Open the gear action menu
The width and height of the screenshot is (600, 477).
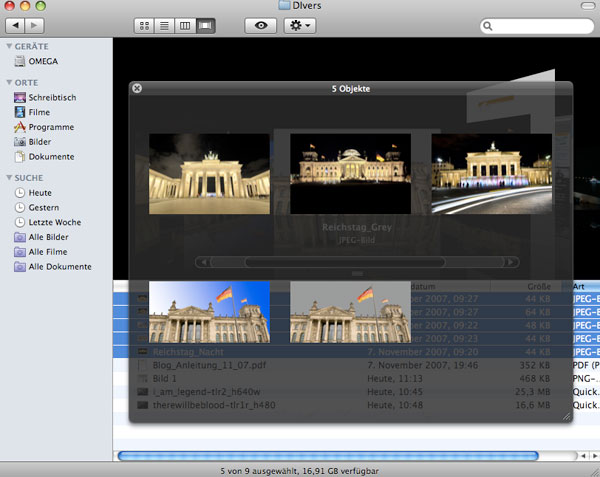(x=300, y=26)
